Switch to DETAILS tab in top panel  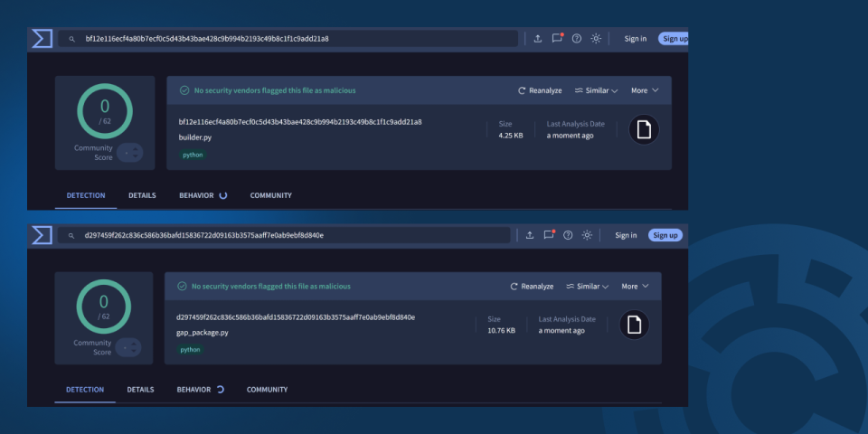point(142,195)
